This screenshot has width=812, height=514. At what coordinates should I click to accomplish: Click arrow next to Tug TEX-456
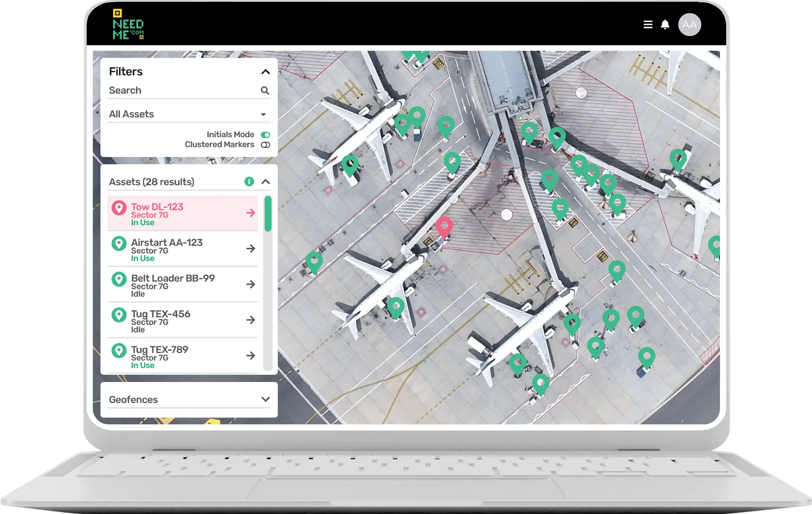251,320
